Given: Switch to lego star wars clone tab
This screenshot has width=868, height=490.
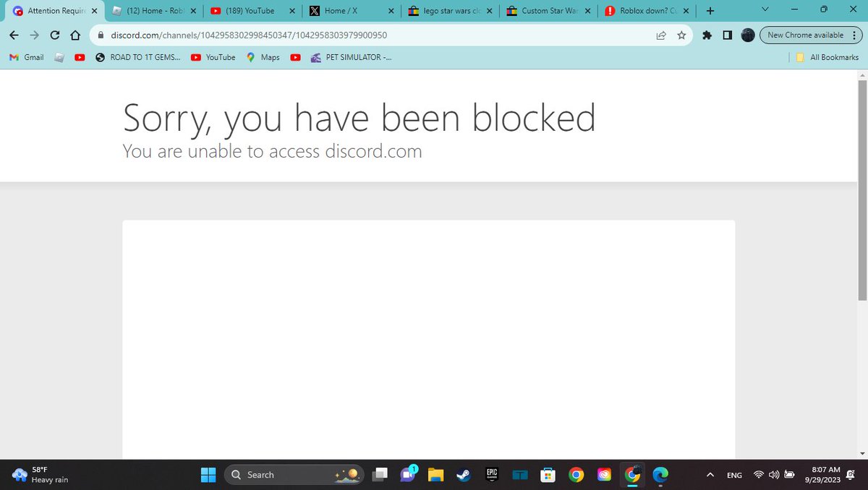Looking at the screenshot, I should click(x=449, y=11).
